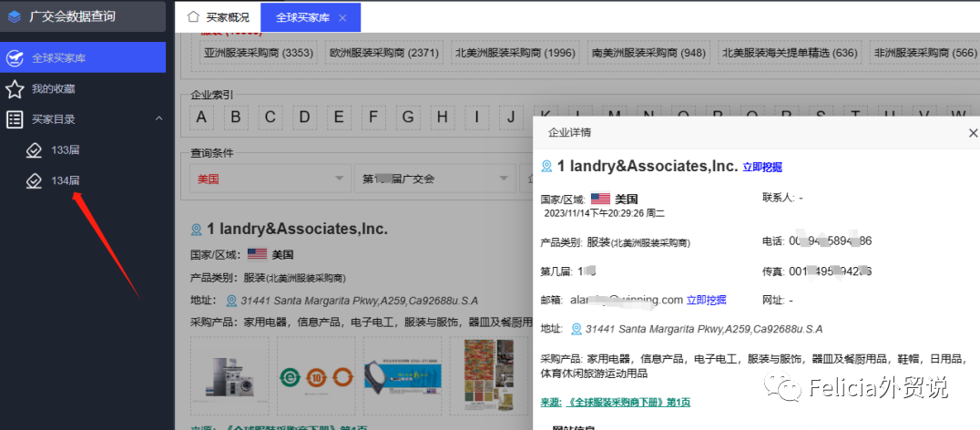Image resolution: width=980 pixels, height=430 pixels.
Task: Select index letter C
Action: point(270,117)
